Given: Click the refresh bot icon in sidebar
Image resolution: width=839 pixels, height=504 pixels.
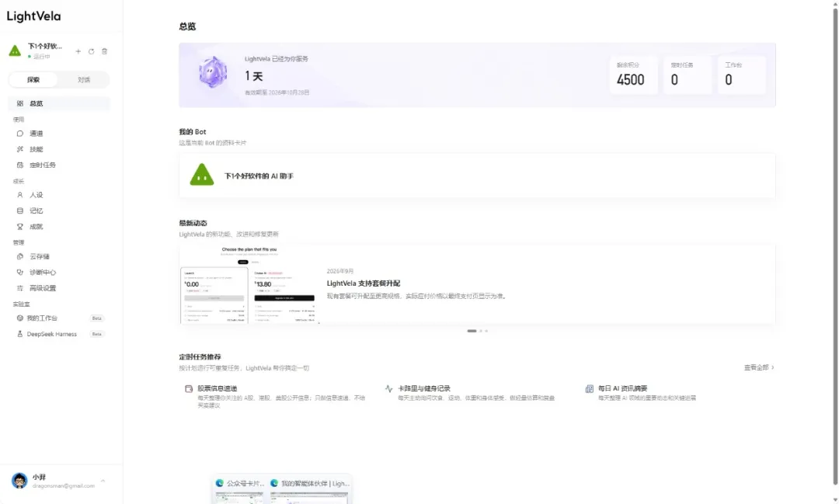Looking at the screenshot, I should tap(91, 51).
